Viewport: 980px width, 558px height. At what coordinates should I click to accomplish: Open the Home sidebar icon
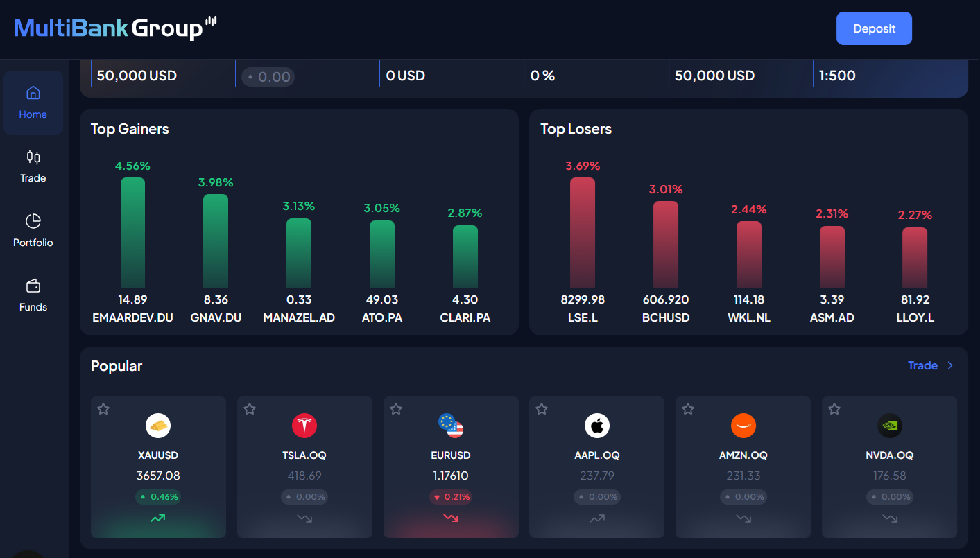tap(33, 93)
